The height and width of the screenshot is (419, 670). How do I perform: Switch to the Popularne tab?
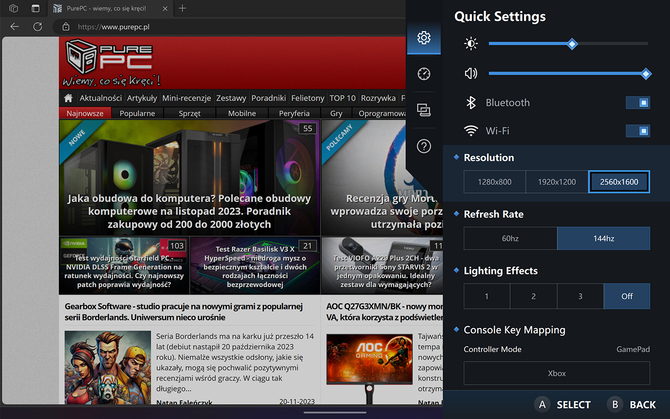click(x=137, y=113)
